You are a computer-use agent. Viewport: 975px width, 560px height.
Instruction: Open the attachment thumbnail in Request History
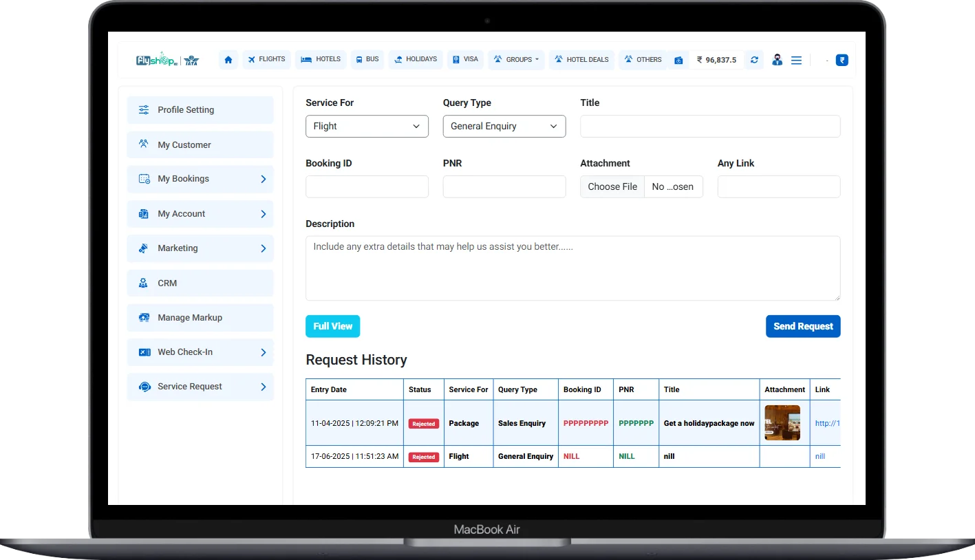(x=782, y=423)
